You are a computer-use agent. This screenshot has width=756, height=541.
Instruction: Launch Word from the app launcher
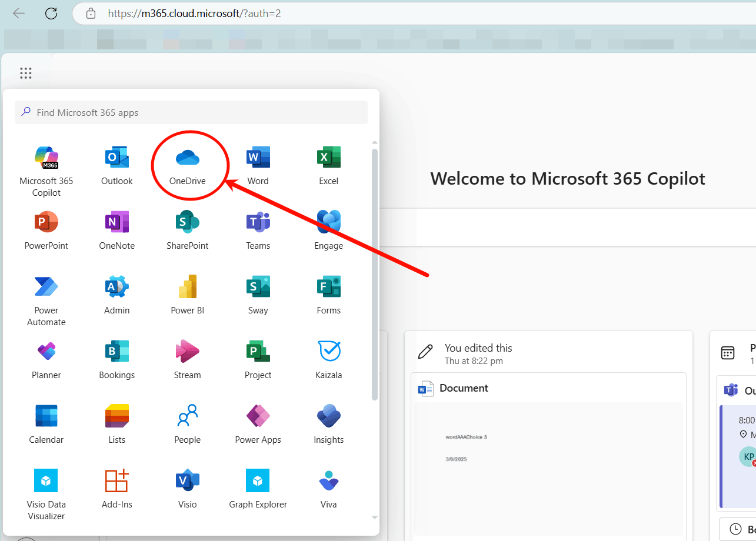point(258,165)
